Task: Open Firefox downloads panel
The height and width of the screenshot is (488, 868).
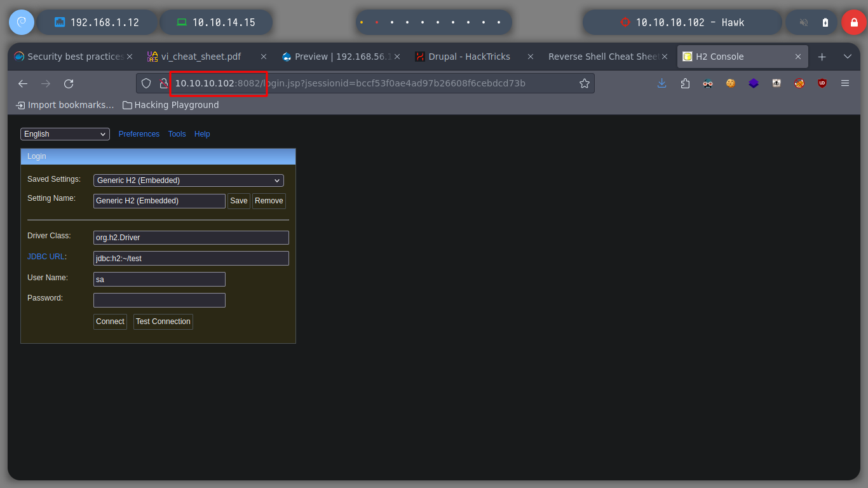Action: (x=661, y=83)
